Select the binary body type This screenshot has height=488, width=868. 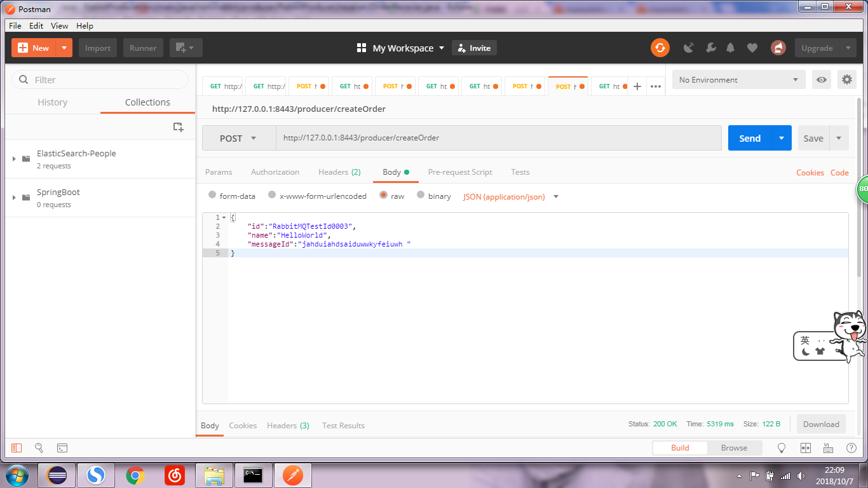click(x=421, y=196)
